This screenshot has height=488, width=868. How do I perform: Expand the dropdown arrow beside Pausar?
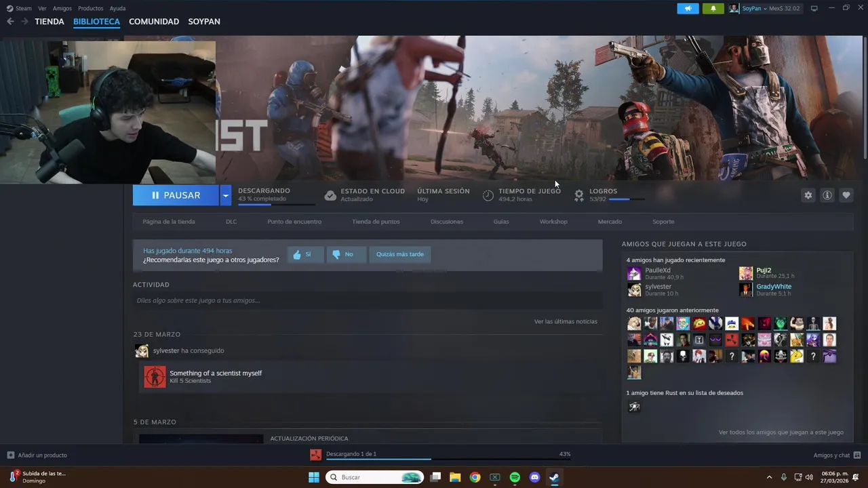[x=226, y=195]
